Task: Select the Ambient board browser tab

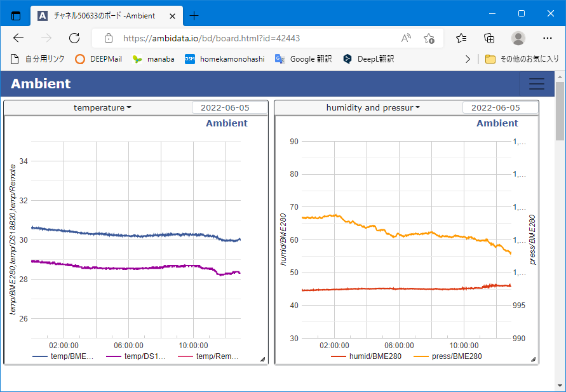Action: coord(102,15)
